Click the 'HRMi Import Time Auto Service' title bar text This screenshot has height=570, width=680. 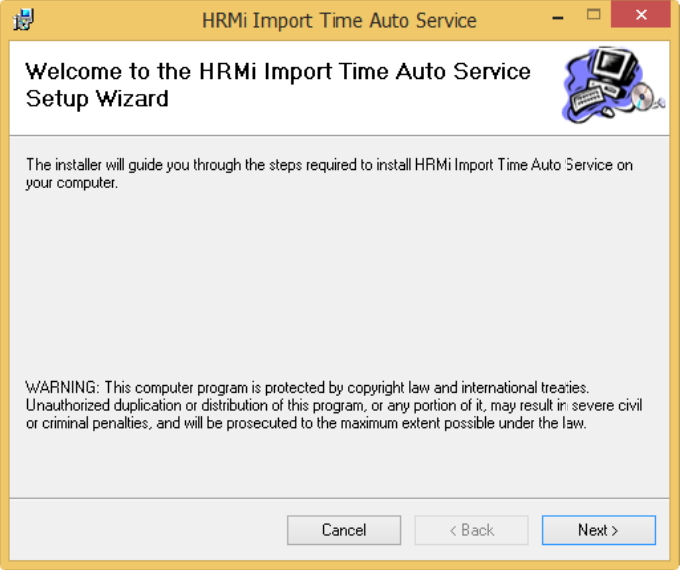pyautogui.click(x=339, y=20)
